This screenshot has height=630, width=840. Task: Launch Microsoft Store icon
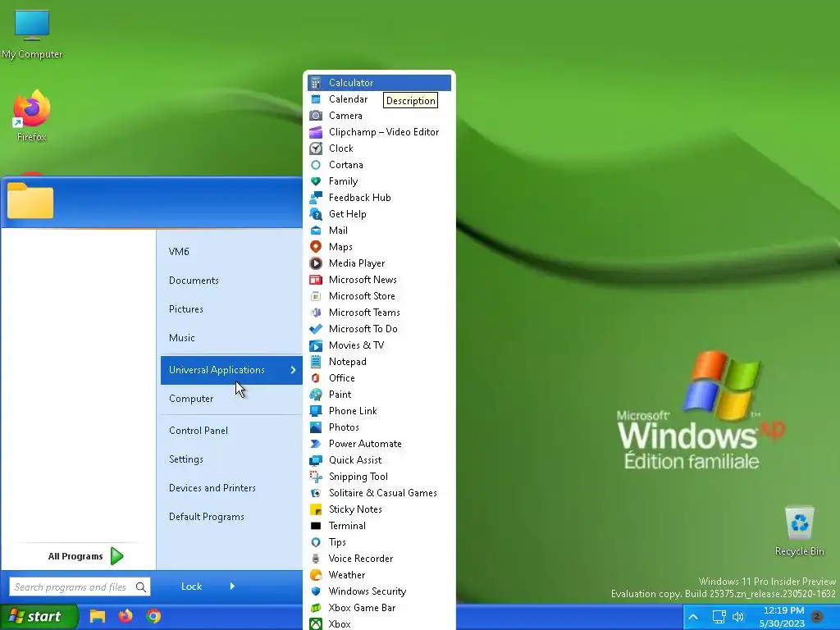[316, 296]
